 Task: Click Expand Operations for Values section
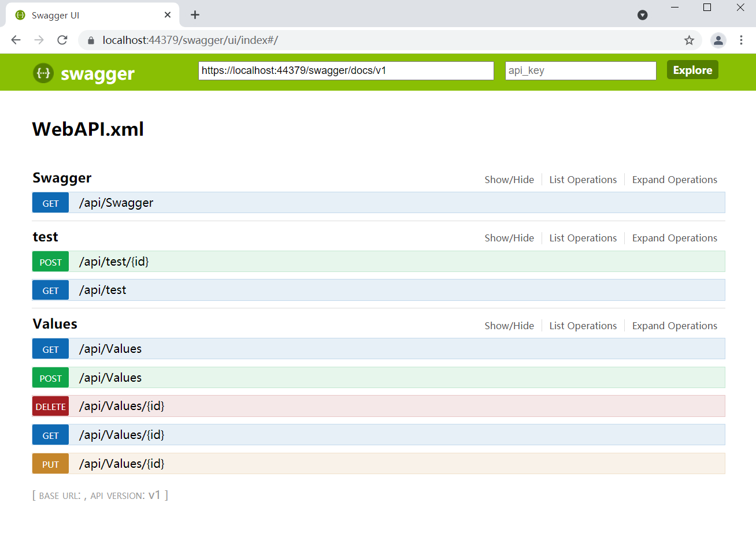(x=675, y=326)
